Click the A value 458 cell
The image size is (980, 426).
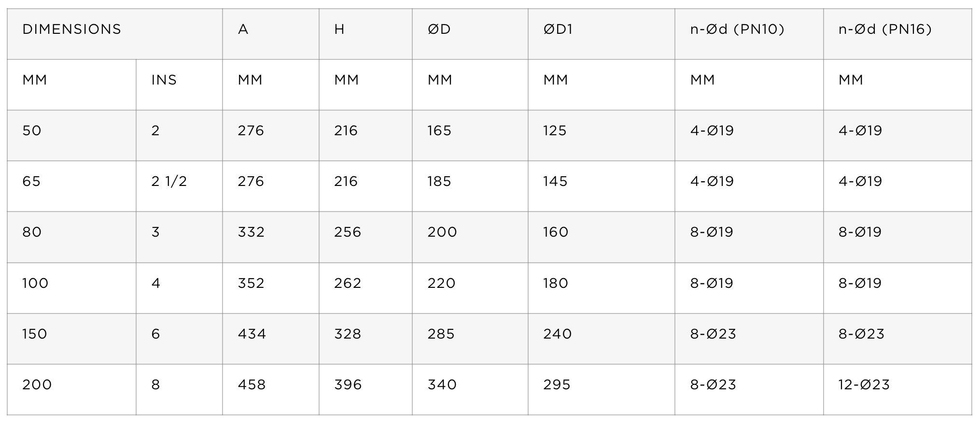[x=271, y=390]
